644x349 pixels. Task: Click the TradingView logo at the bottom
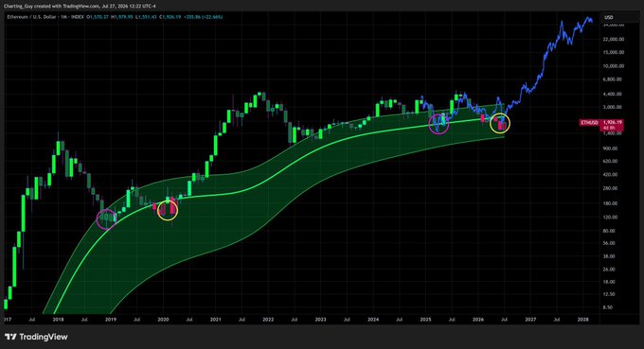(36, 337)
